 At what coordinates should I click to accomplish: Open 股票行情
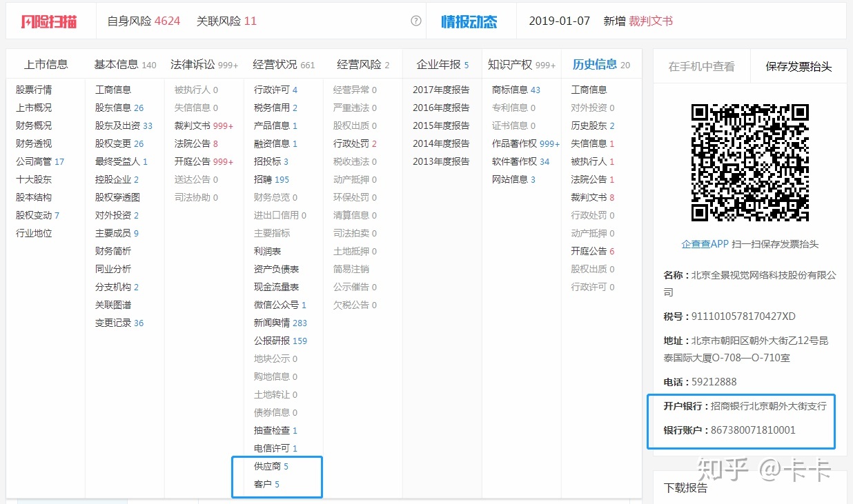pos(34,90)
